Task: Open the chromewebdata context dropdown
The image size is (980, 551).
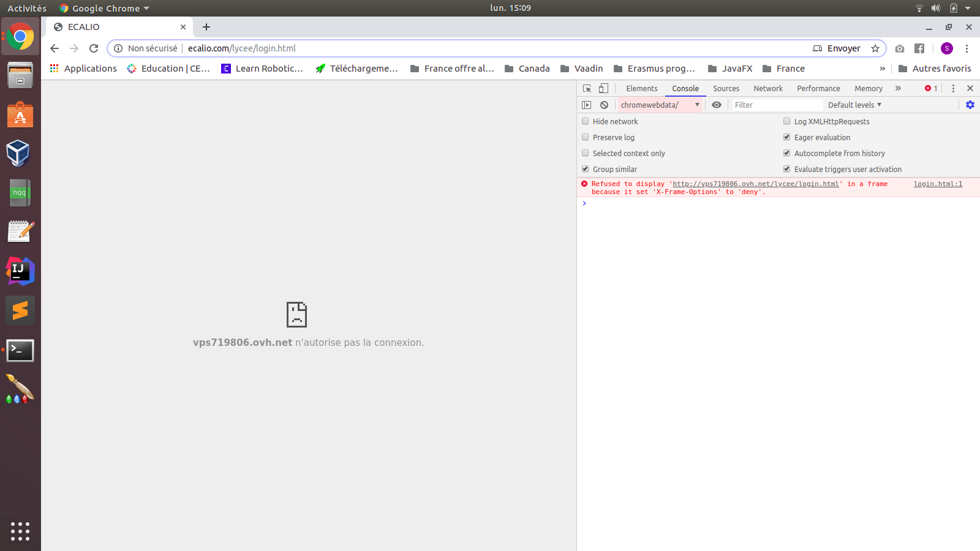Action: click(x=660, y=105)
